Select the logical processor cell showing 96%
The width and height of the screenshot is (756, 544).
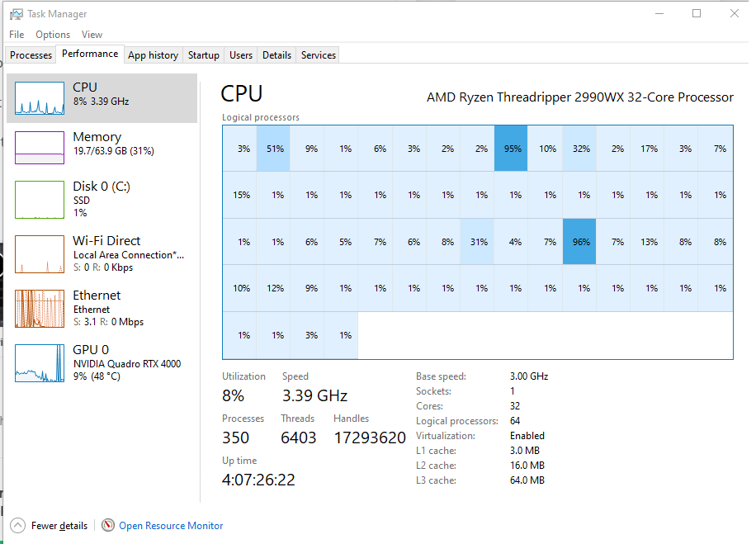click(579, 242)
